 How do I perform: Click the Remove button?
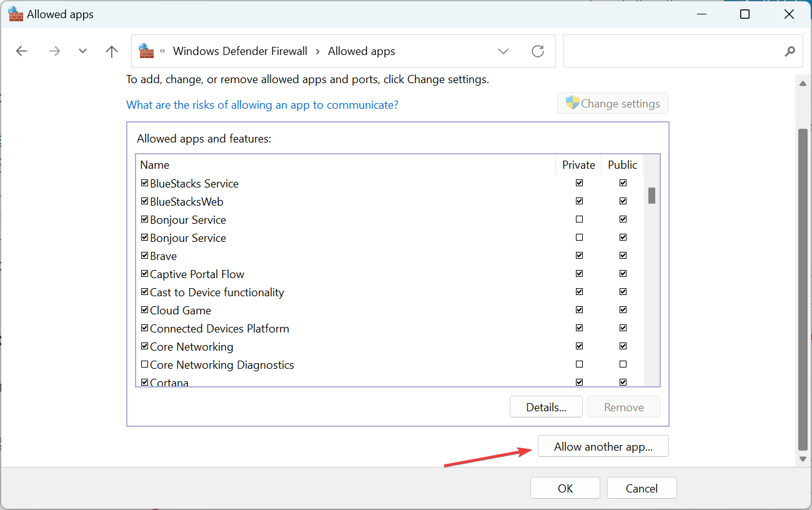[624, 407]
